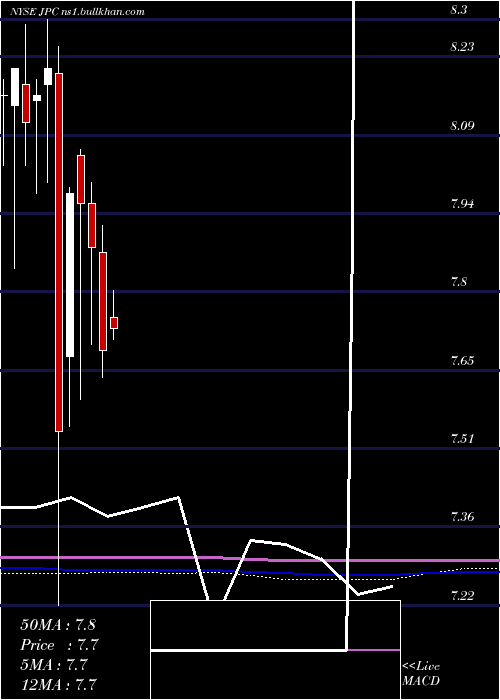Click the '<<Live MACD' label
Viewport: 500px width, 700px height.
click(421, 673)
